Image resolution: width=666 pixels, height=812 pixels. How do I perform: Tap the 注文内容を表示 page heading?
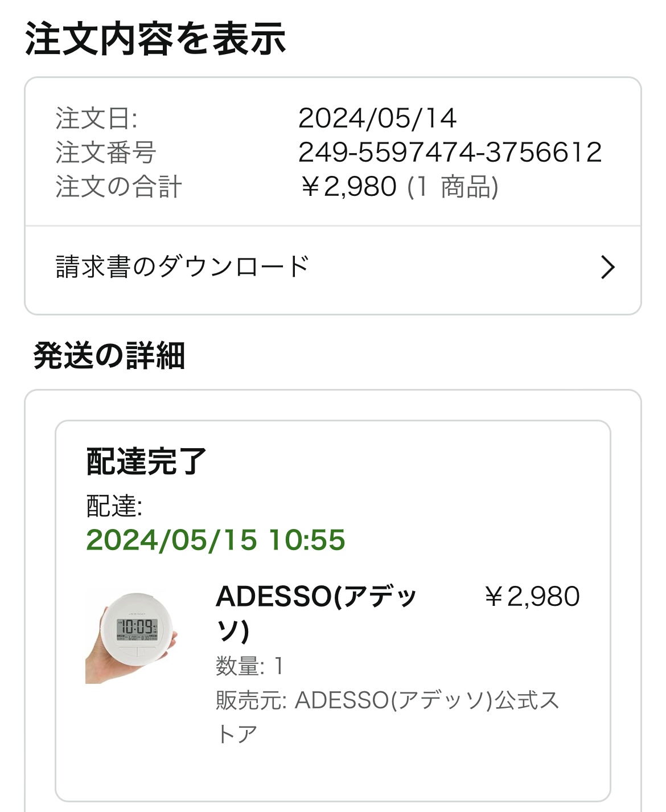pos(155,39)
